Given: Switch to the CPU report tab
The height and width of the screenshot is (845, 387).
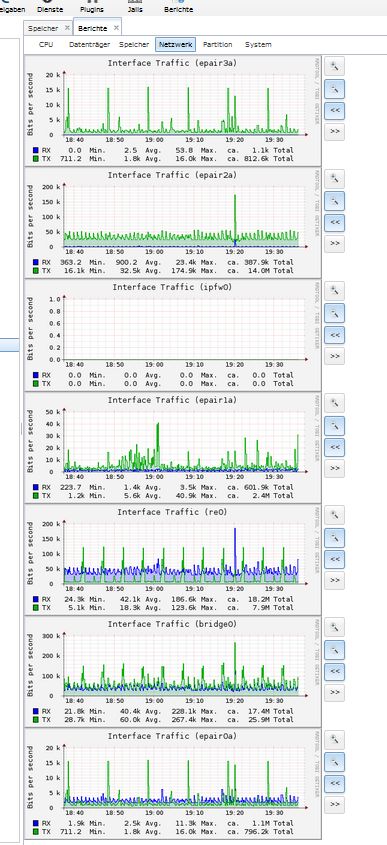Looking at the screenshot, I should tap(46, 45).
